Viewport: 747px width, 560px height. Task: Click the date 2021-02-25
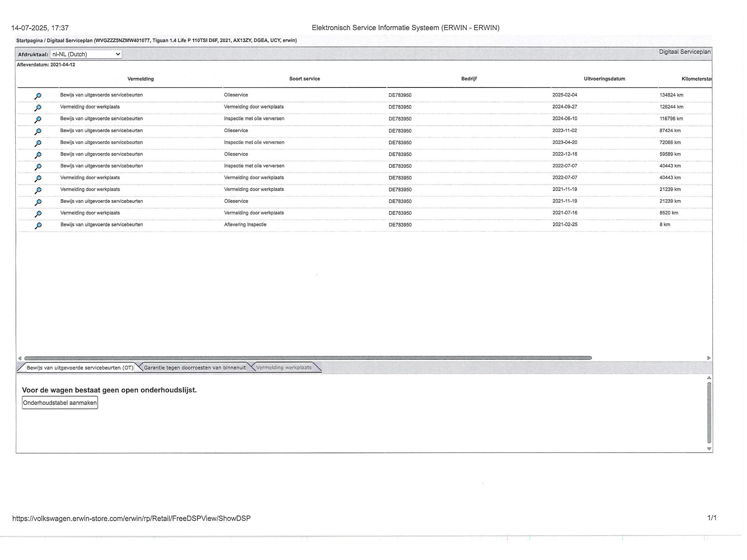point(565,224)
